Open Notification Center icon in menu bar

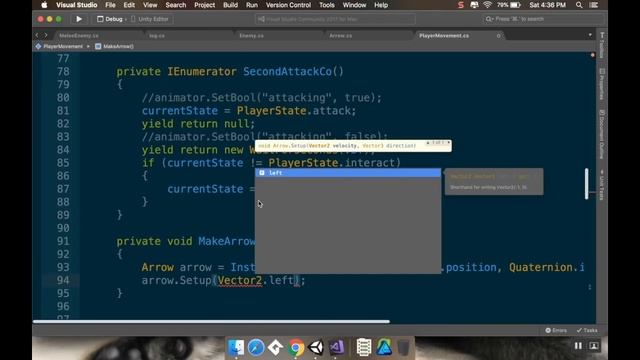(594, 5)
